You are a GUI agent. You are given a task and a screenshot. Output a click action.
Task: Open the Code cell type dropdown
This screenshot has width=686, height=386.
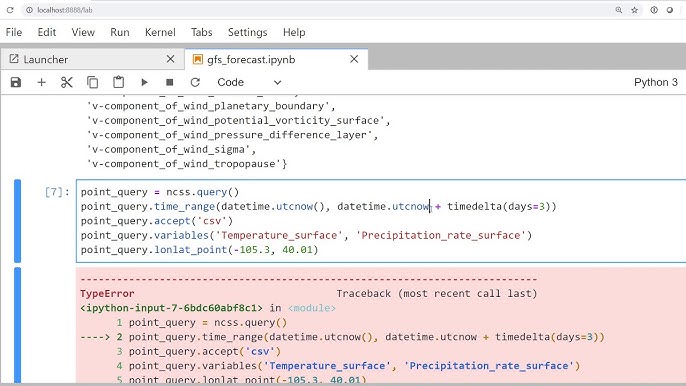tap(249, 82)
